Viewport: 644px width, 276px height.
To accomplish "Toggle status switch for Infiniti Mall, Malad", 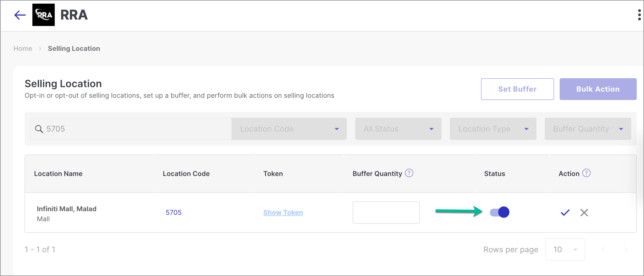I will pyautogui.click(x=500, y=212).
